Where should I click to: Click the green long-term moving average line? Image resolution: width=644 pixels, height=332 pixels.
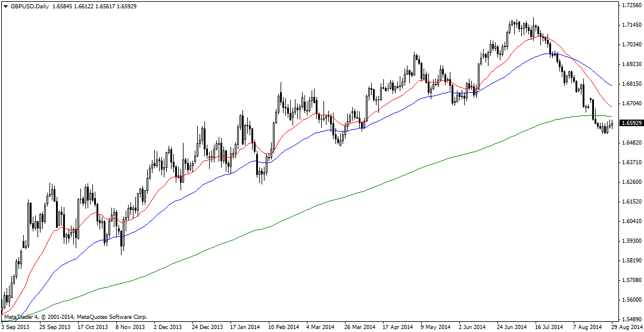click(357, 192)
